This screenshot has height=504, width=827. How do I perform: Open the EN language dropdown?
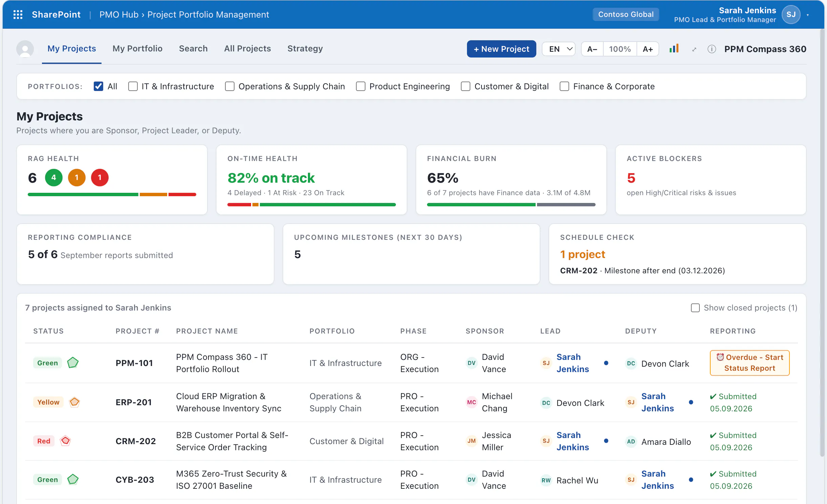click(x=558, y=49)
